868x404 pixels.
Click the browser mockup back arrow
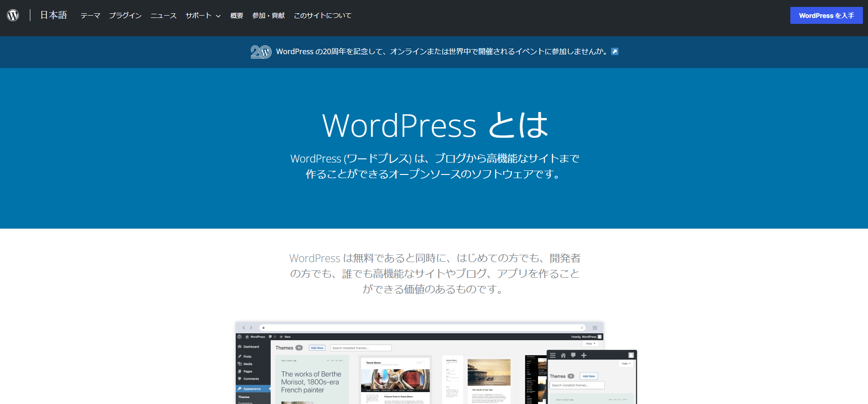244,328
